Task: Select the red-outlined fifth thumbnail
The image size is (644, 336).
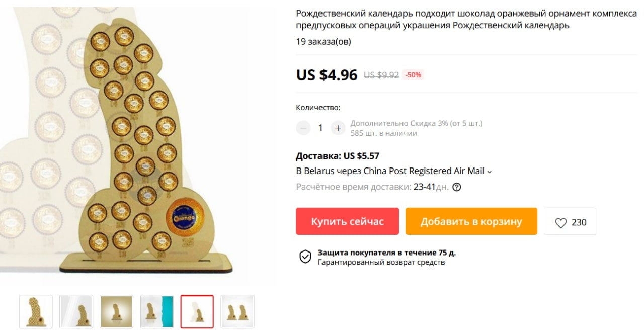Action: click(197, 312)
